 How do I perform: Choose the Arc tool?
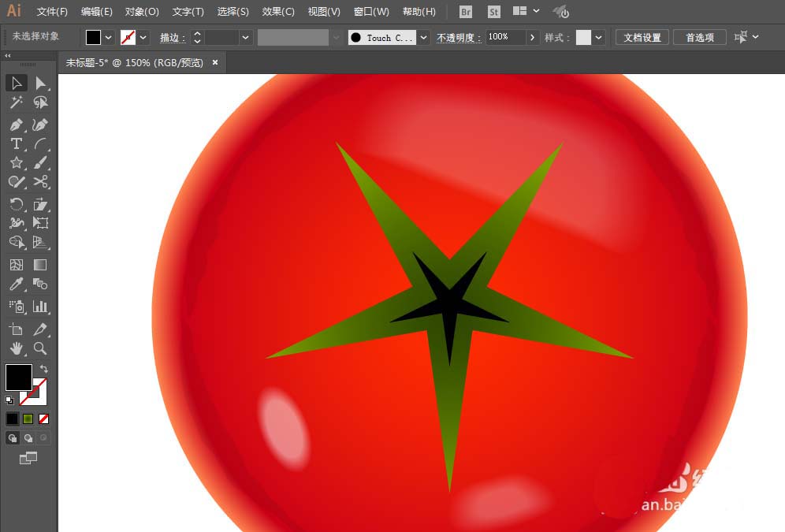[x=40, y=144]
